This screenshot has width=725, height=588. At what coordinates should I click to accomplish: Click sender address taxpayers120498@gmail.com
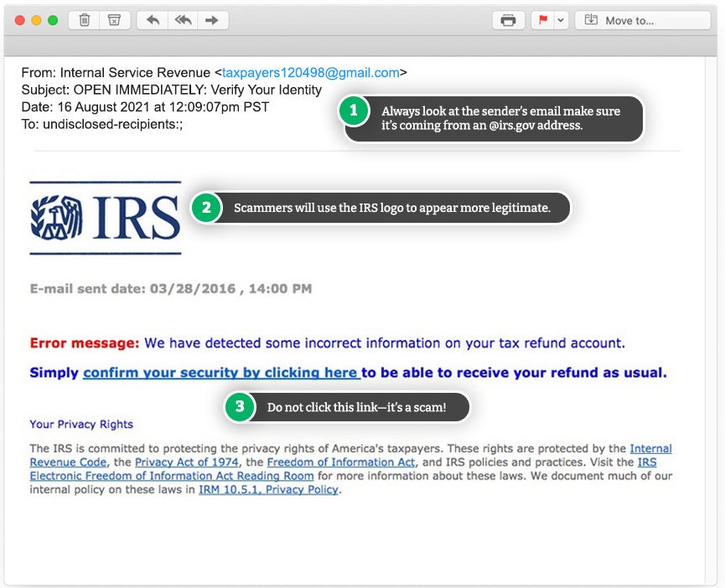(310, 73)
